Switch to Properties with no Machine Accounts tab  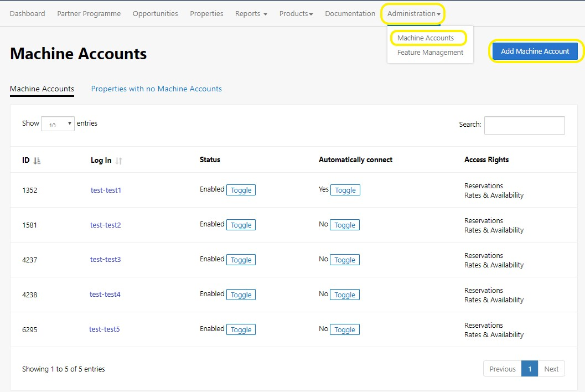pyautogui.click(x=156, y=89)
